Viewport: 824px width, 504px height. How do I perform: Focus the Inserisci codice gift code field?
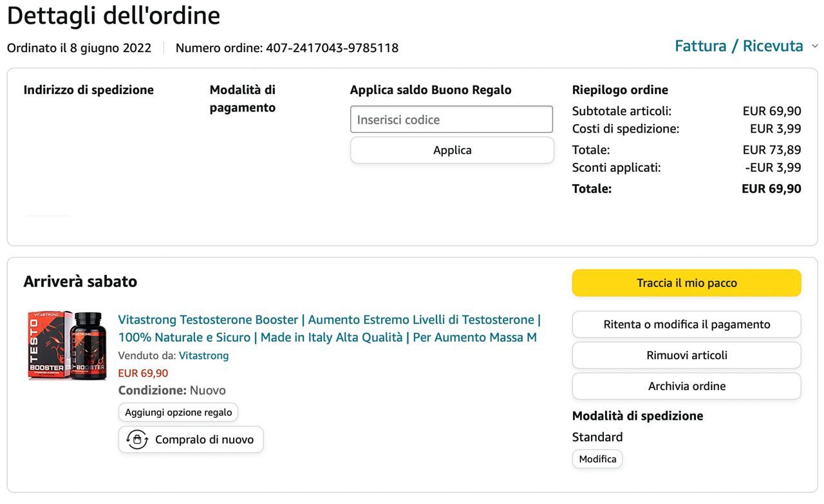[x=451, y=120]
